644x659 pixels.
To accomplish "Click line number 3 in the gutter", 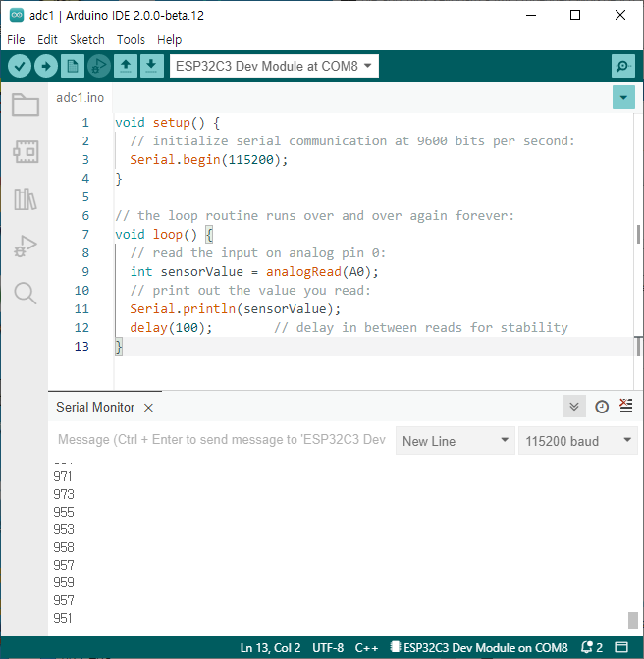I will [x=85, y=160].
